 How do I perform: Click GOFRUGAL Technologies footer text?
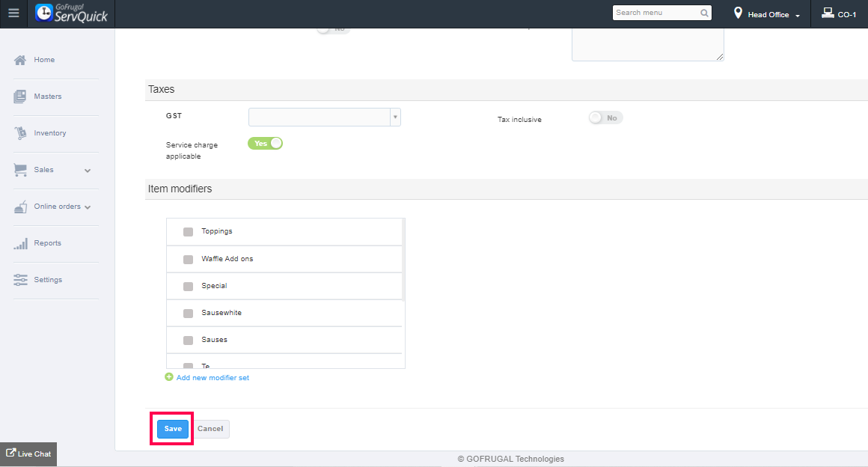coord(511,459)
